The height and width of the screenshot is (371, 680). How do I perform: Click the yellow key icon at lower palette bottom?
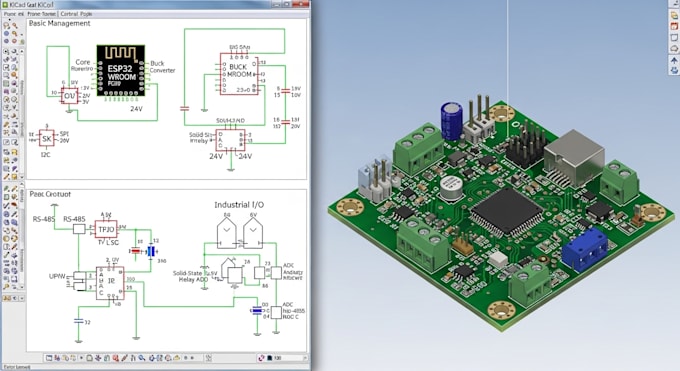[7, 286]
